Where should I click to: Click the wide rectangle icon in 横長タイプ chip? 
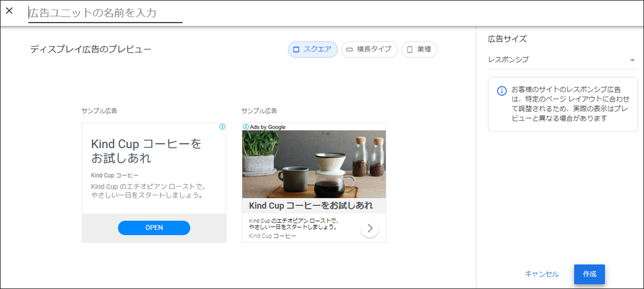[x=349, y=50]
